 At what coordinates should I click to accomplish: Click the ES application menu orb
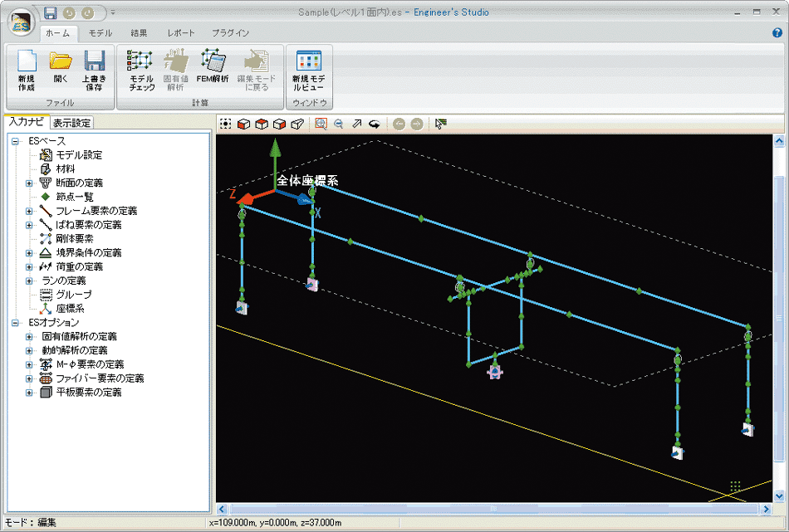pyautogui.click(x=21, y=22)
